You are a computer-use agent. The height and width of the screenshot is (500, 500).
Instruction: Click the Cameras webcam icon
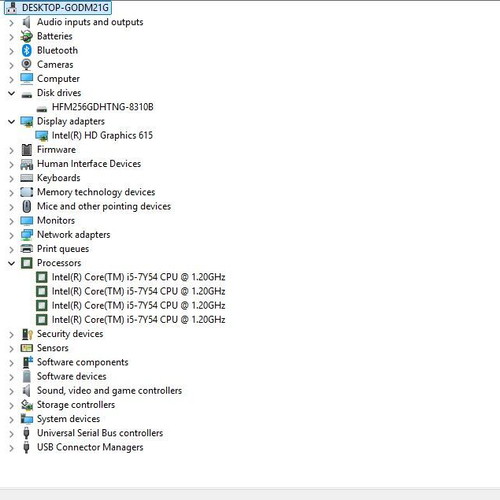pyautogui.click(x=26, y=64)
